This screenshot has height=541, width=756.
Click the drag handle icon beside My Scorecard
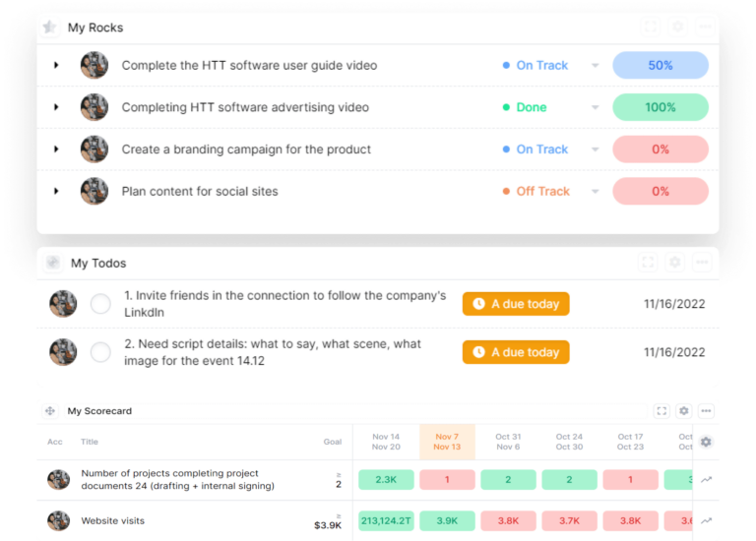(50, 411)
